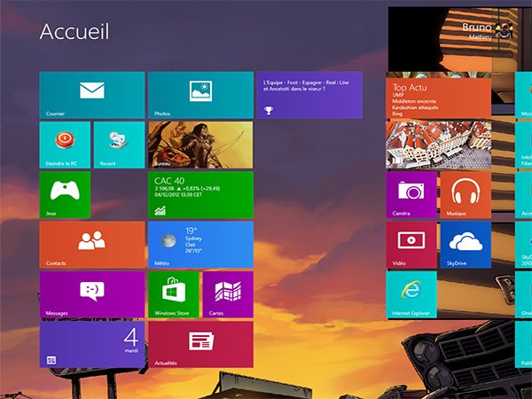
Task: Open the Cartes maps tile
Action: (x=228, y=294)
